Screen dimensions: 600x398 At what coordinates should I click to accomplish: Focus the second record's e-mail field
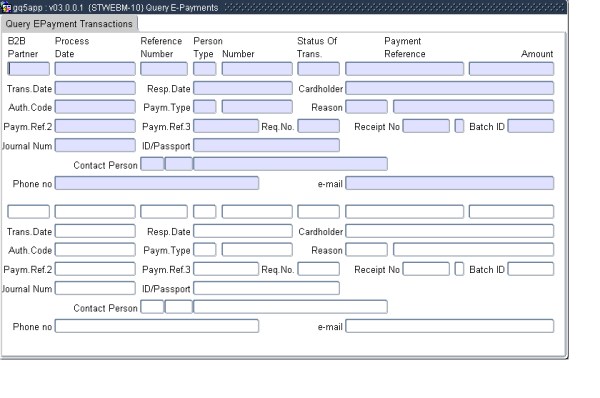point(450,326)
